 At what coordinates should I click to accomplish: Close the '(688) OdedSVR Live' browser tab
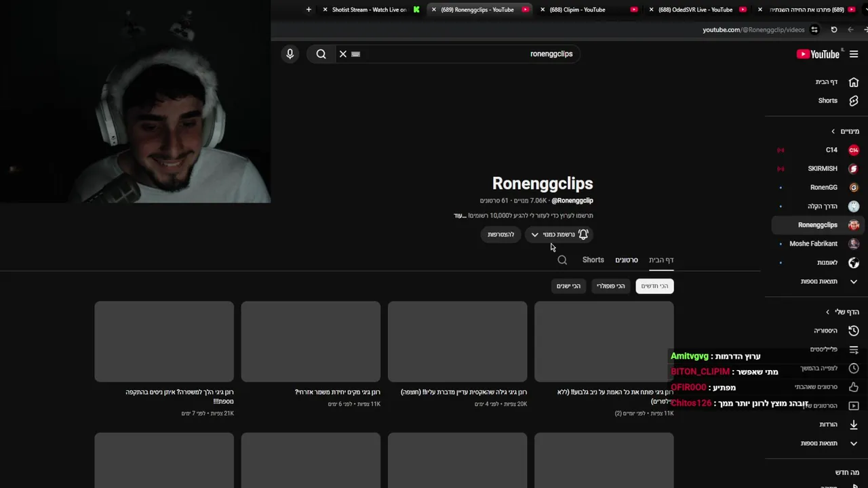[651, 9]
